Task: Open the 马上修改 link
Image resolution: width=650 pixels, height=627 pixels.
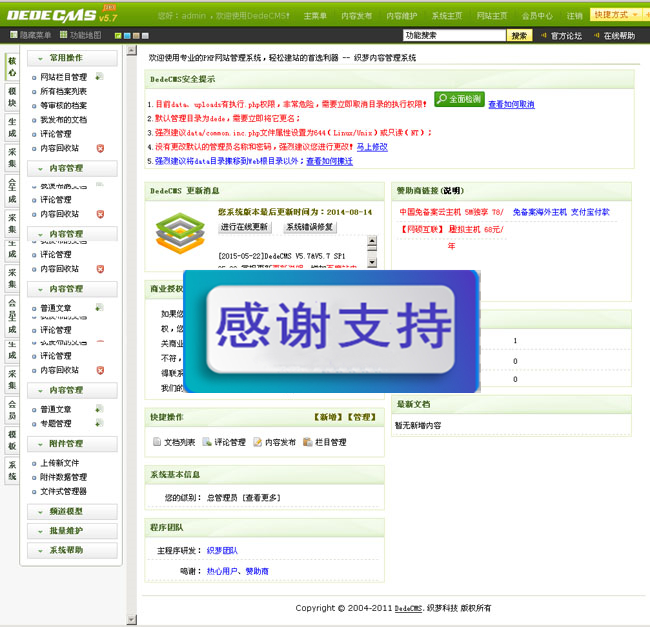Action: (x=372, y=147)
